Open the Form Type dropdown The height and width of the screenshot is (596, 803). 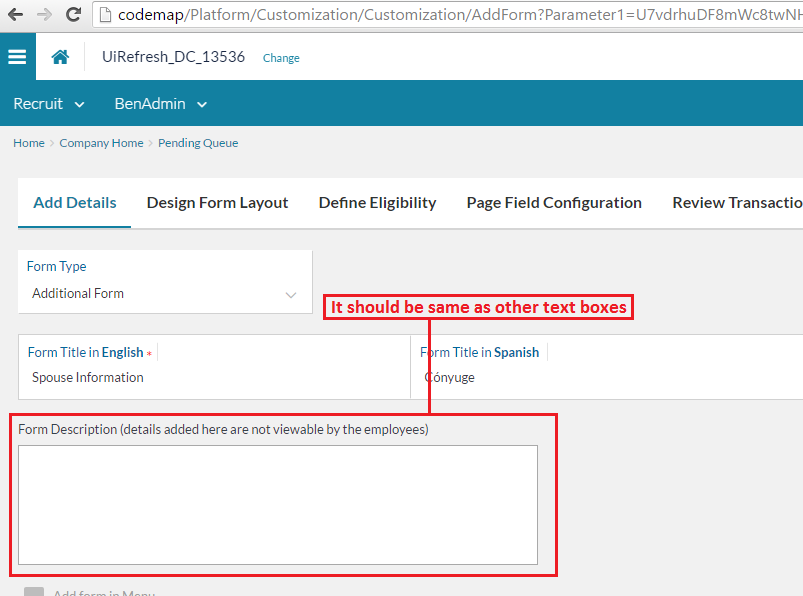[165, 294]
